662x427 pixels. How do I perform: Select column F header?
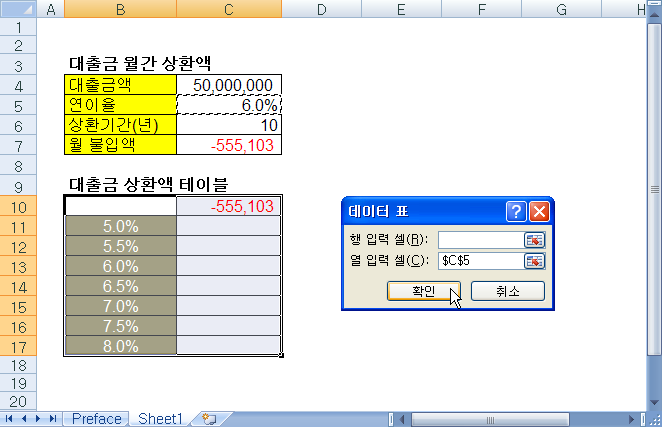(481, 9)
